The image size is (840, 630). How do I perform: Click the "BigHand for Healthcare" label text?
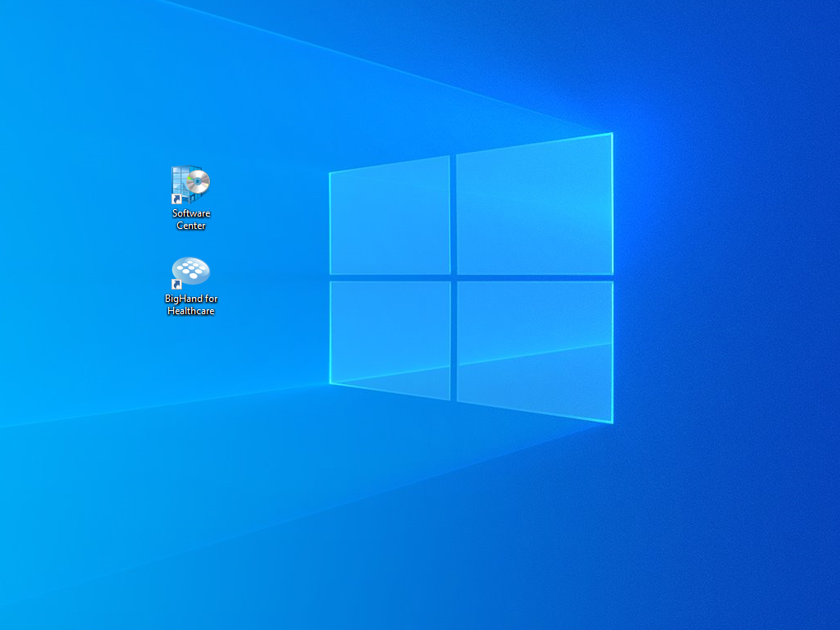[x=191, y=305]
